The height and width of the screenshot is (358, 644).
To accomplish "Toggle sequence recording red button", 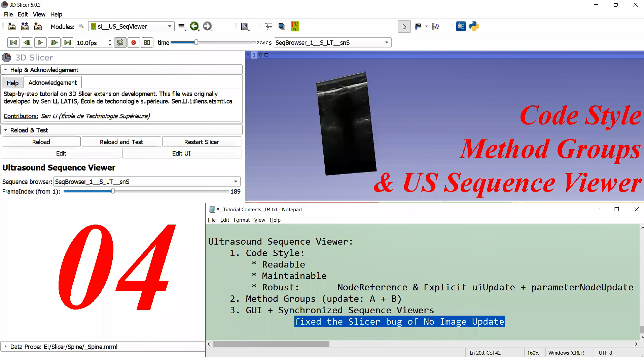I will click(x=134, y=42).
